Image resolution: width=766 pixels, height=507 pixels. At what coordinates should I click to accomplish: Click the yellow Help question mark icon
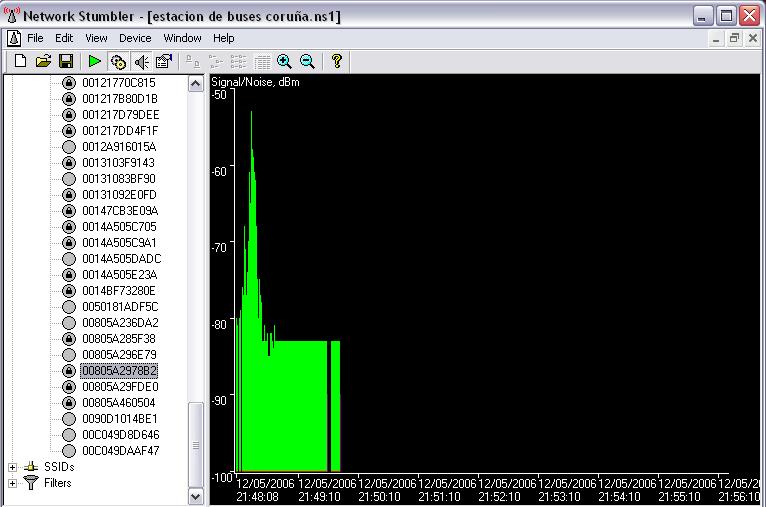pos(336,62)
